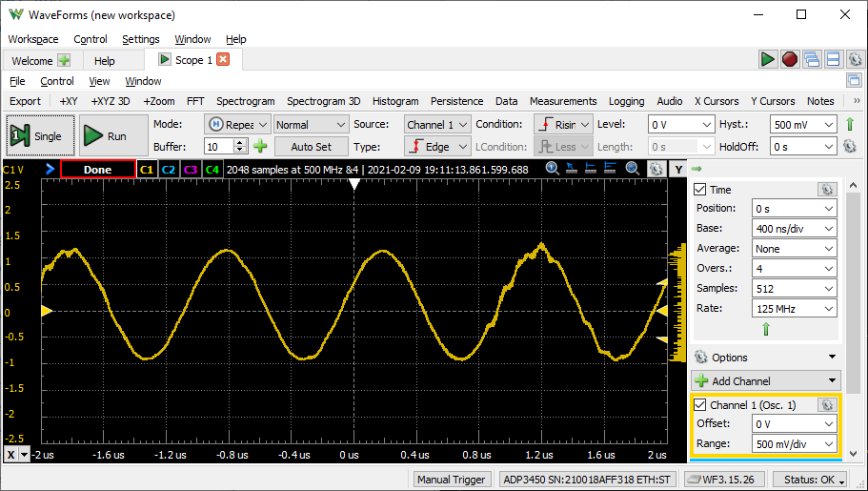This screenshot has width=868, height=491.
Task: Click Buffer number spin box field
Action: click(x=220, y=146)
